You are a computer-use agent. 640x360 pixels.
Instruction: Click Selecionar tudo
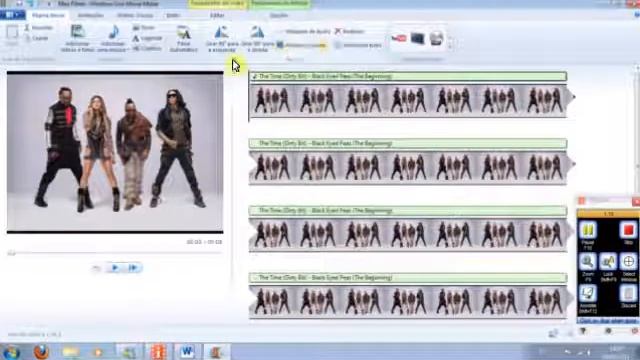(x=358, y=45)
